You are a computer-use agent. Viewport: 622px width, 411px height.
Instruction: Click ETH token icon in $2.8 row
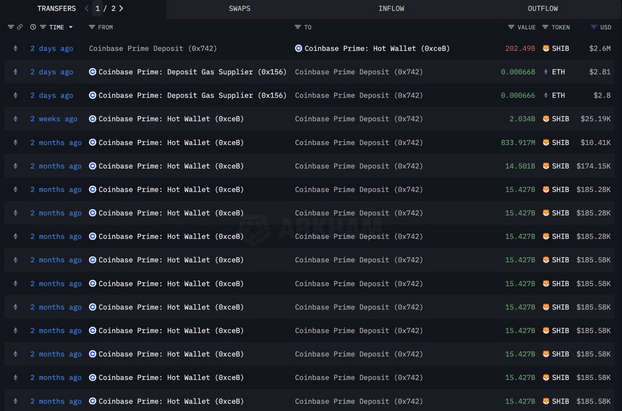coord(546,95)
